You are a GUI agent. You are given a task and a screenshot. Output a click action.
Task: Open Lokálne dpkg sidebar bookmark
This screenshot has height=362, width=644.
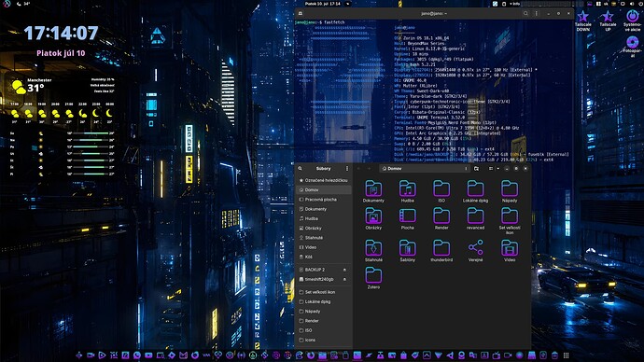(x=324, y=301)
